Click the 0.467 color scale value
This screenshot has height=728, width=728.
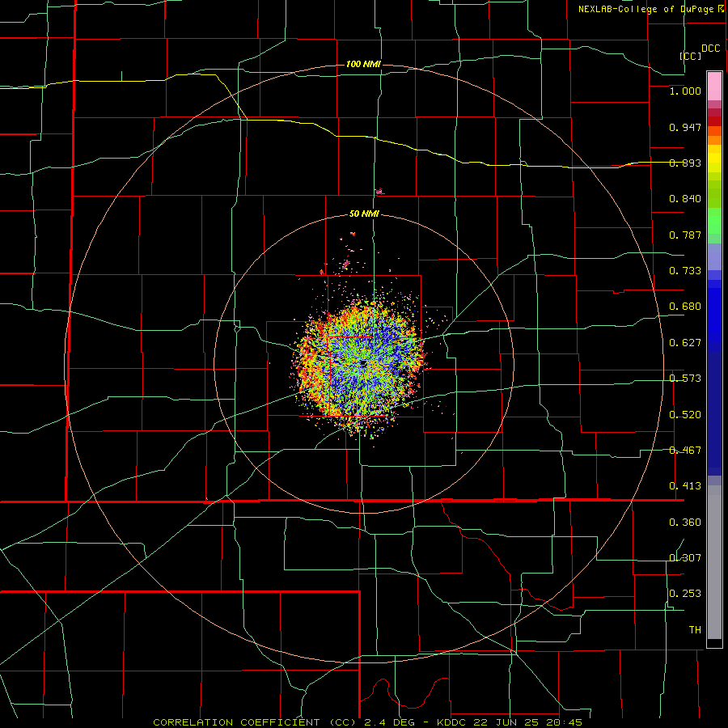(685, 451)
